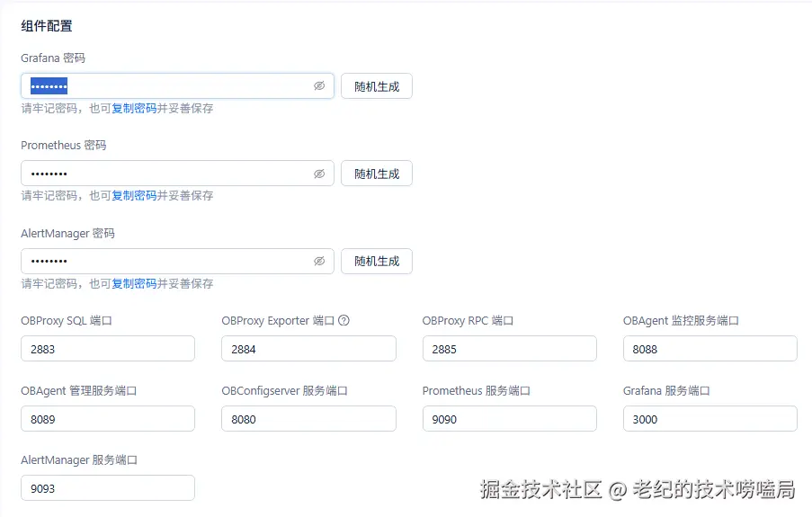Click the Prometheus 密码 label
The image size is (812, 517).
click(63, 146)
